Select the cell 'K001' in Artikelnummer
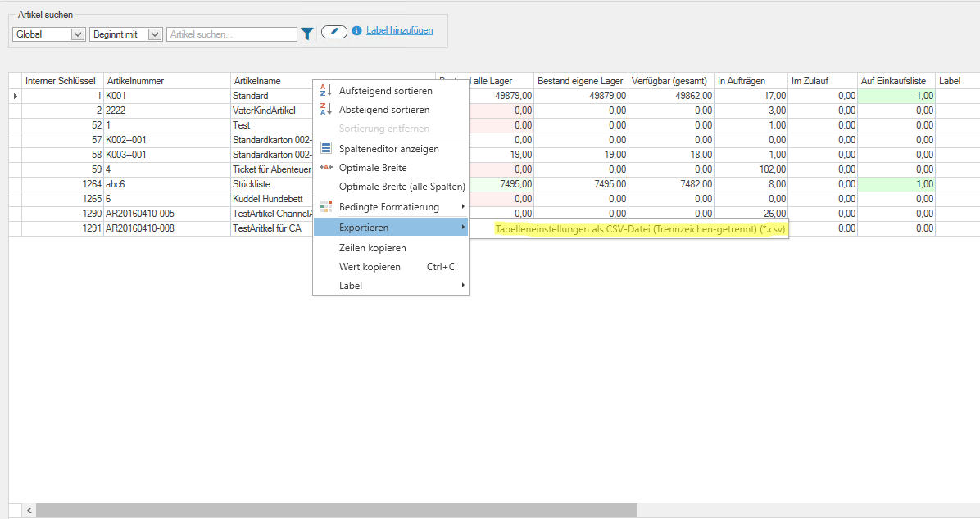980x519 pixels. tap(167, 96)
